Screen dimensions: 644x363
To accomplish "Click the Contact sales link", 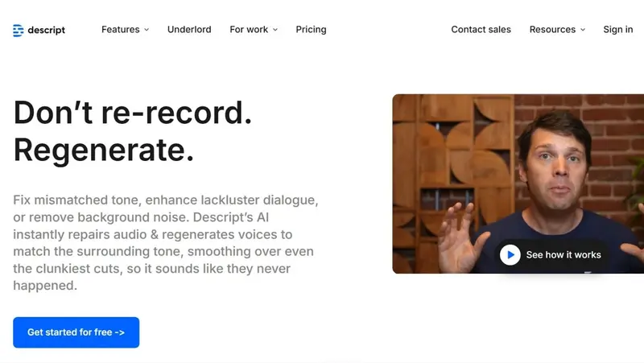I will [481, 30].
